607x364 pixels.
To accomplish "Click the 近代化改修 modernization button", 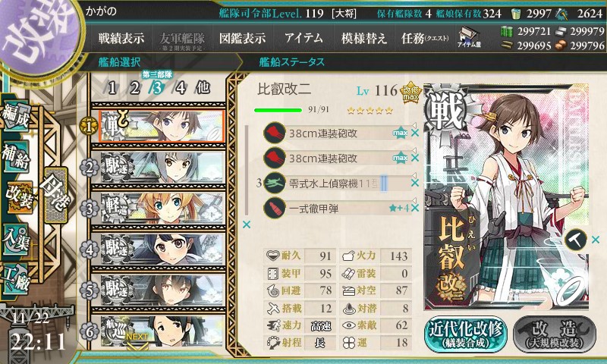I will (466, 334).
